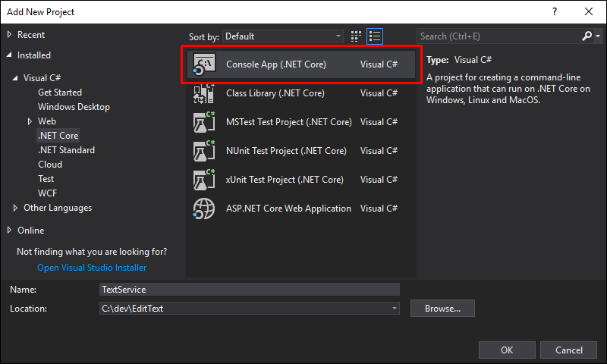Click the Recent tree label
Viewport: 607px width, 364px height.
31,35
